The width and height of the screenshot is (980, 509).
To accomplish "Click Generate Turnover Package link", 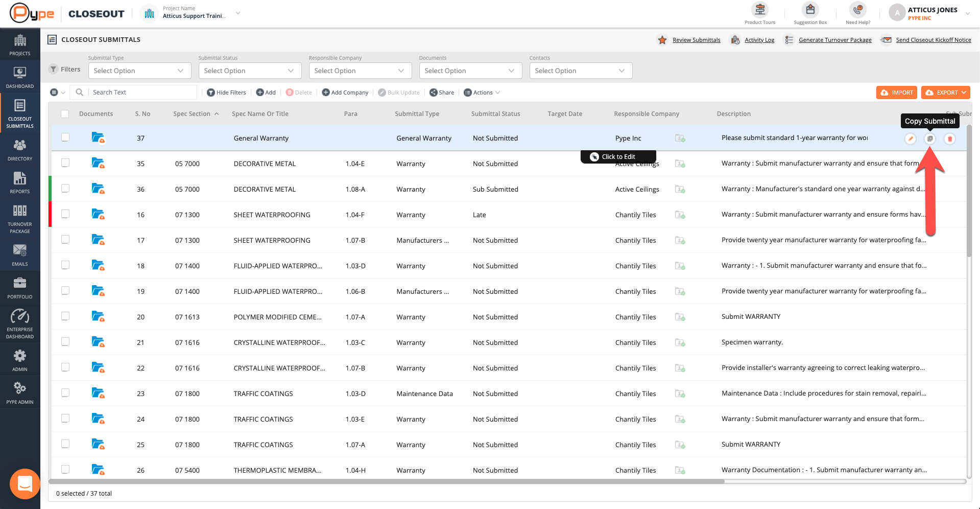I will (835, 40).
